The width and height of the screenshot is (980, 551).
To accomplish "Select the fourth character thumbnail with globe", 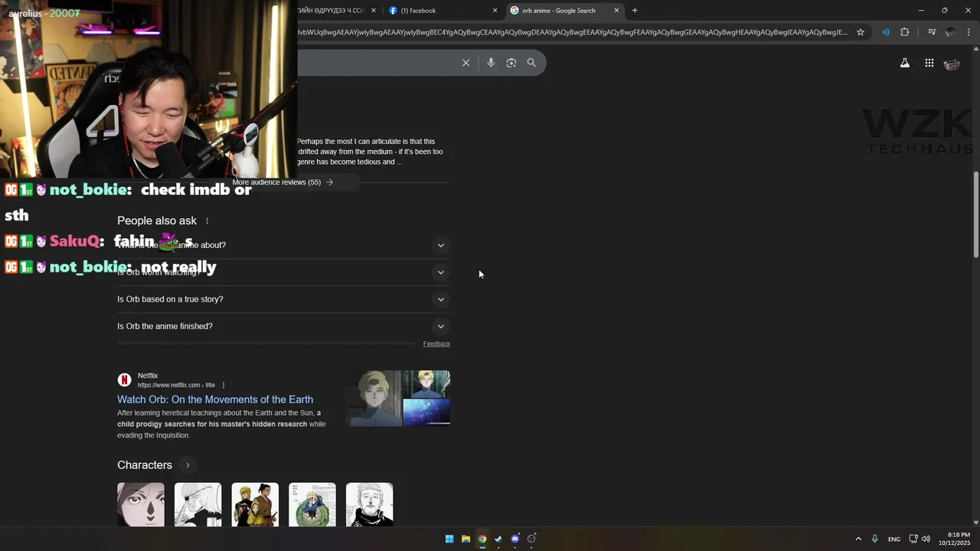I will pos(312,504).
